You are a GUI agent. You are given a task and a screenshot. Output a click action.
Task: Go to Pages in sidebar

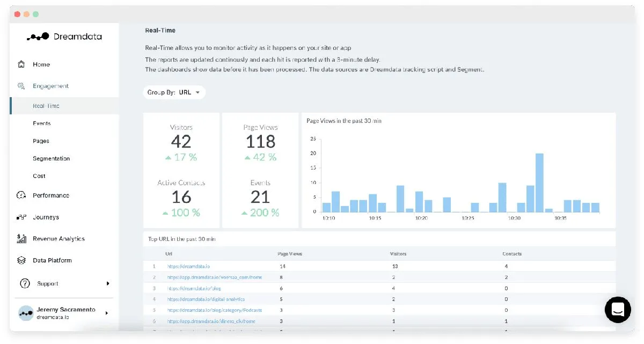(41, 141)
